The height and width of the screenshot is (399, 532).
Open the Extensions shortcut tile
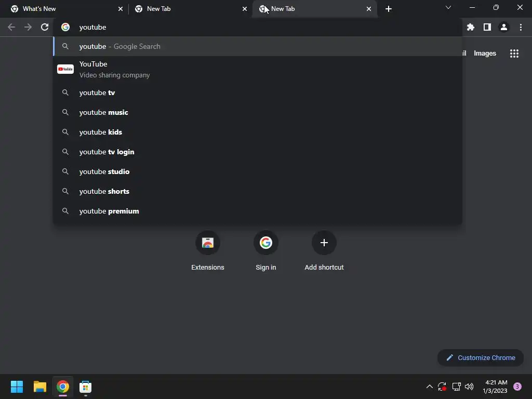pos(208,251)
